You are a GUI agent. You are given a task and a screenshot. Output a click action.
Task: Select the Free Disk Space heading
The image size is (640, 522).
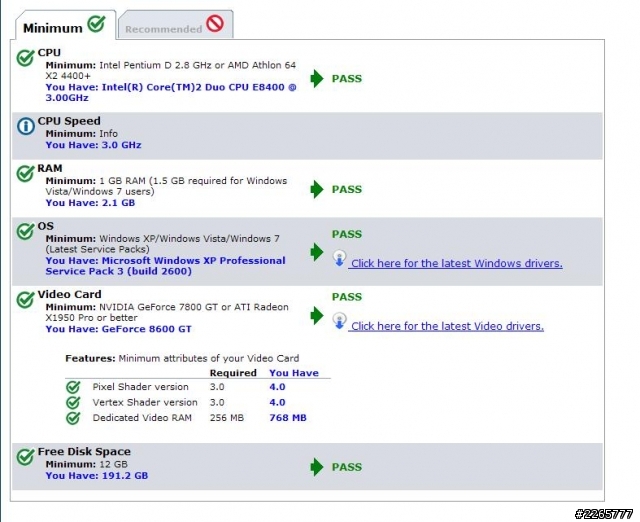tap(84, 451)
